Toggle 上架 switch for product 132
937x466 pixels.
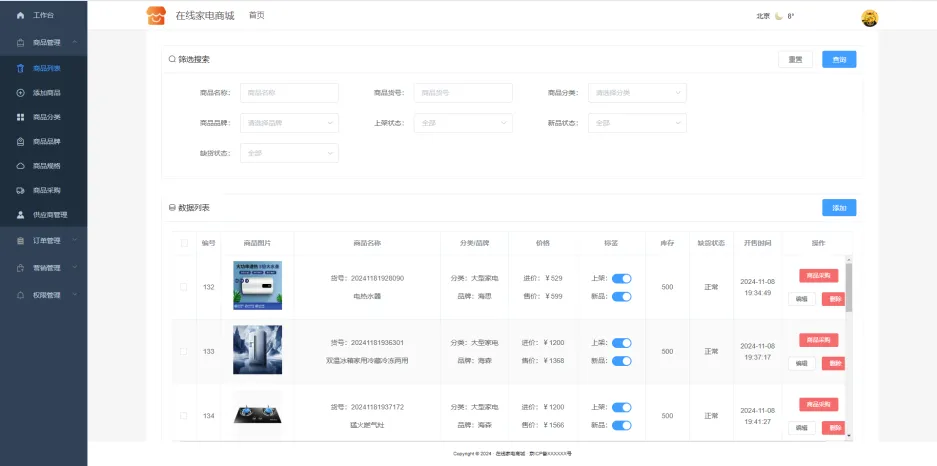pos(621,279)
